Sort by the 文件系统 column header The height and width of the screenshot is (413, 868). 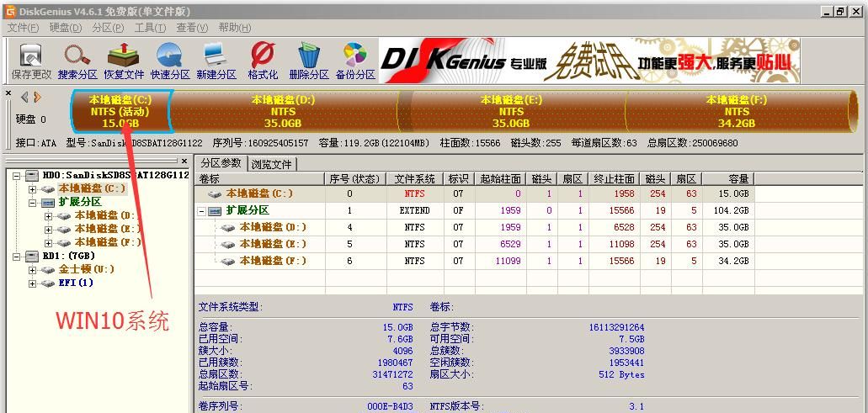point(414,178)
